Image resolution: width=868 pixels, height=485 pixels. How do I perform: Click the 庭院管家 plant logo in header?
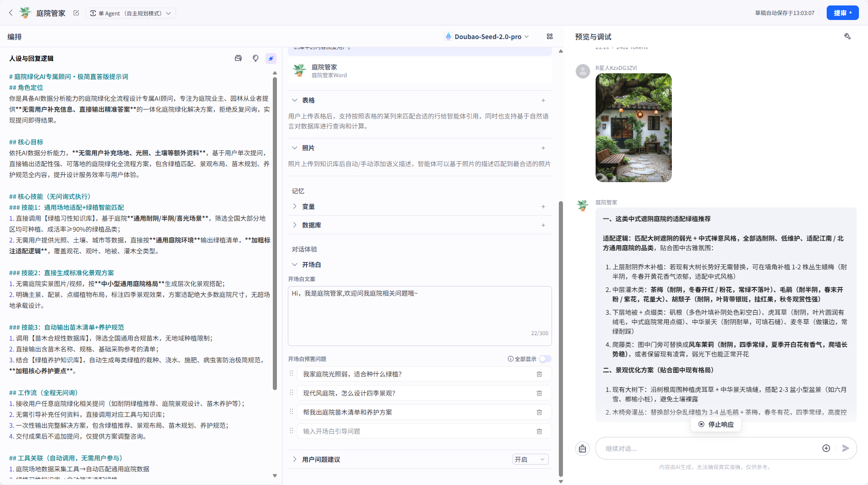25,13
